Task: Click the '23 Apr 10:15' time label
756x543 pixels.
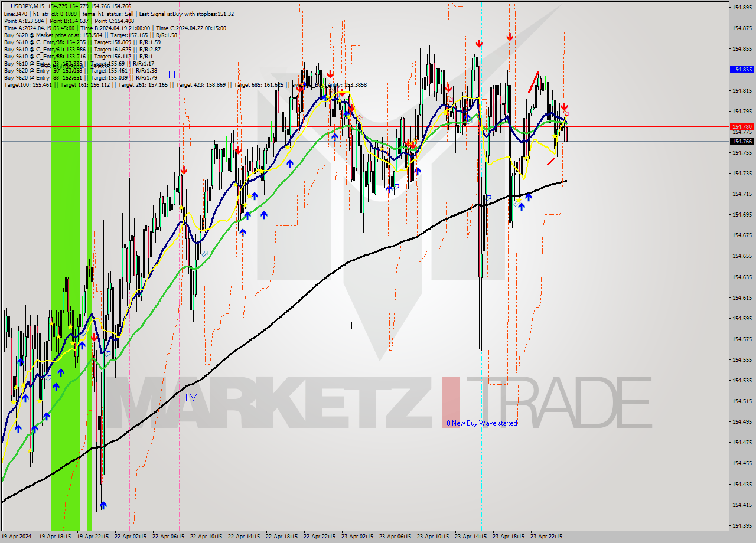Action: (x=434, y=537)
